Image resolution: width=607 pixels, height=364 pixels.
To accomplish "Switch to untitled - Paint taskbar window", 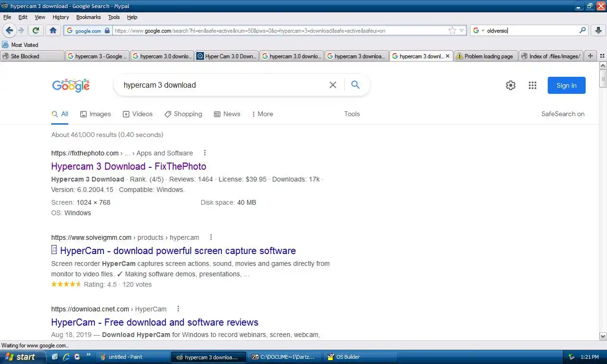I will click(132, 357).
